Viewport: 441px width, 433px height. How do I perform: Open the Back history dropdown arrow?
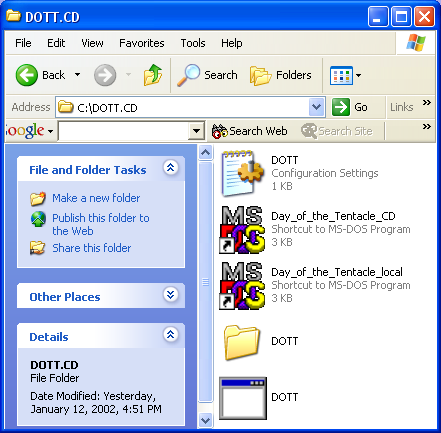[x=77, y=75]
